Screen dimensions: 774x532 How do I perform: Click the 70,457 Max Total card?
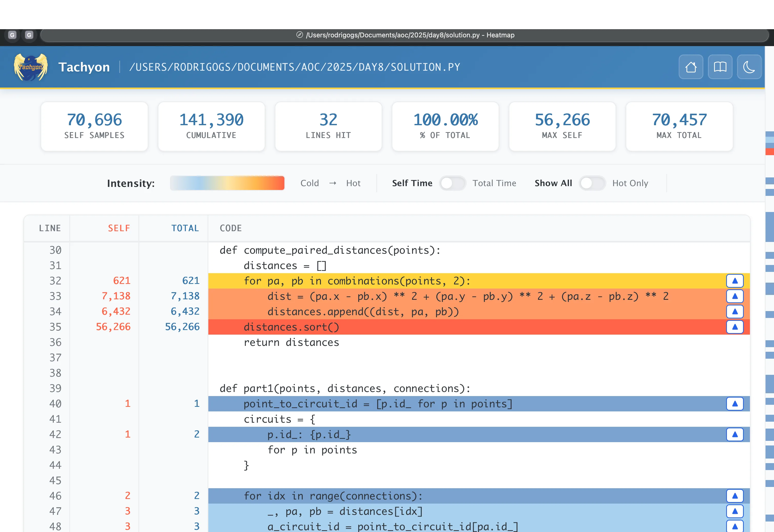[679, 126]
